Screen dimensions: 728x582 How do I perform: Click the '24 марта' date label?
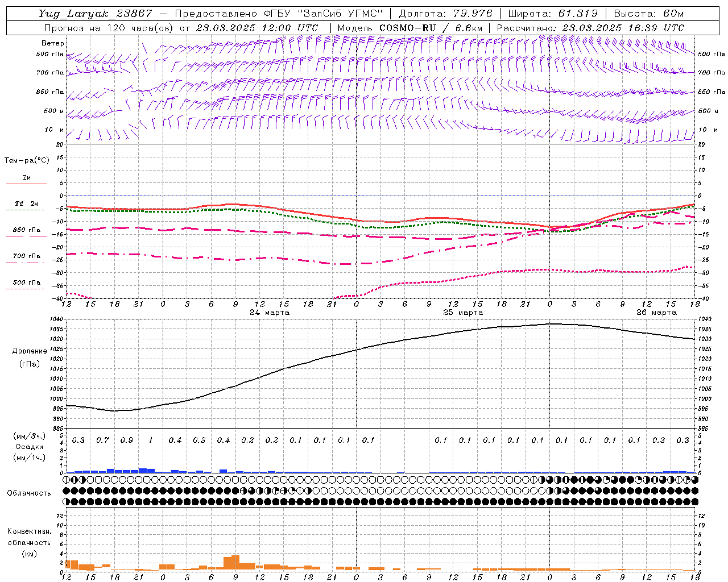click(x=270, y=313)
